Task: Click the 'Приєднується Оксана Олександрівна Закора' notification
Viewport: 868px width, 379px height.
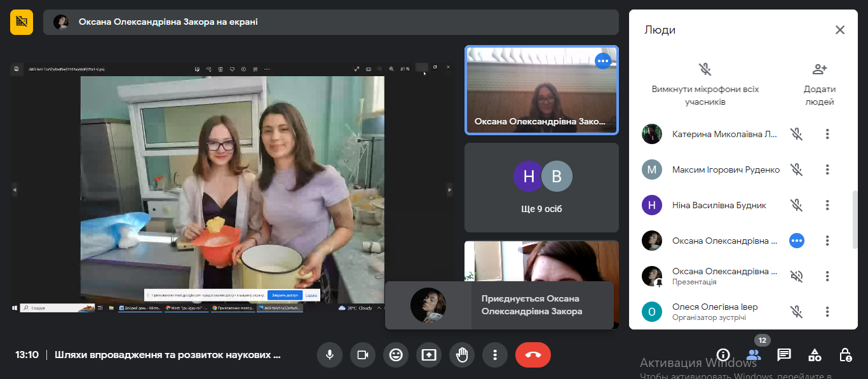Action: coord(499,305)
